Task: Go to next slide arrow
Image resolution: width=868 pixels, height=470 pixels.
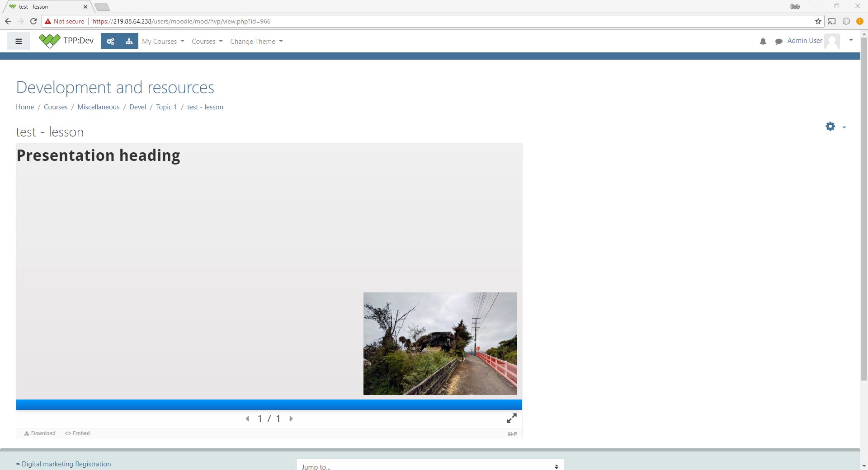Action: pos(291,419)
